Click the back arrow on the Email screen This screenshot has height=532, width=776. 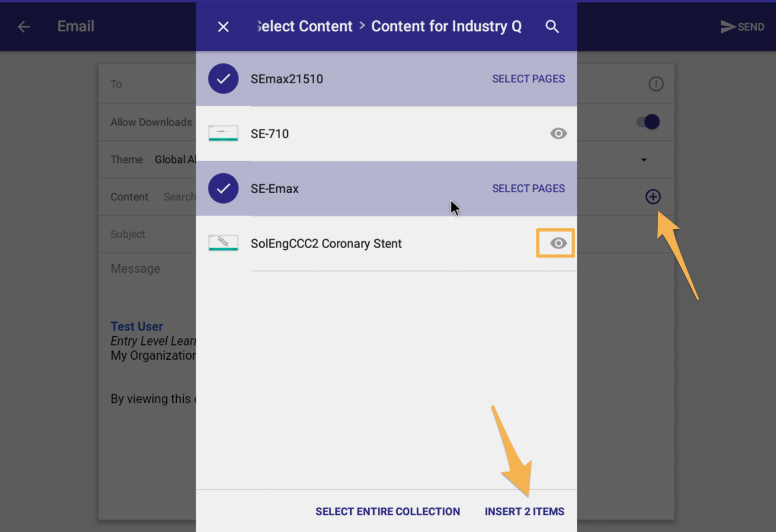click(23, 26)
